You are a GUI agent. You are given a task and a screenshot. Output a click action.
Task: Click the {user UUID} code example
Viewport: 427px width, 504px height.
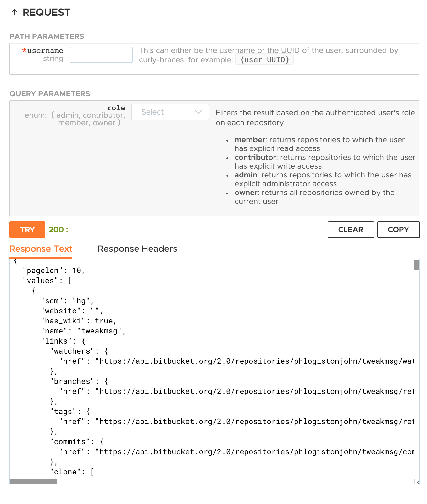[264, 60]
